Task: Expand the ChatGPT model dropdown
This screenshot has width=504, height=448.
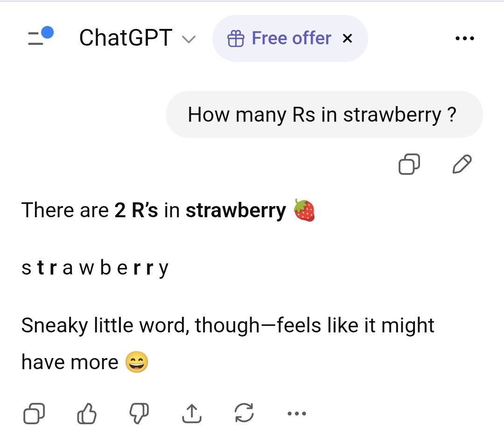Action: click(189, 39)
